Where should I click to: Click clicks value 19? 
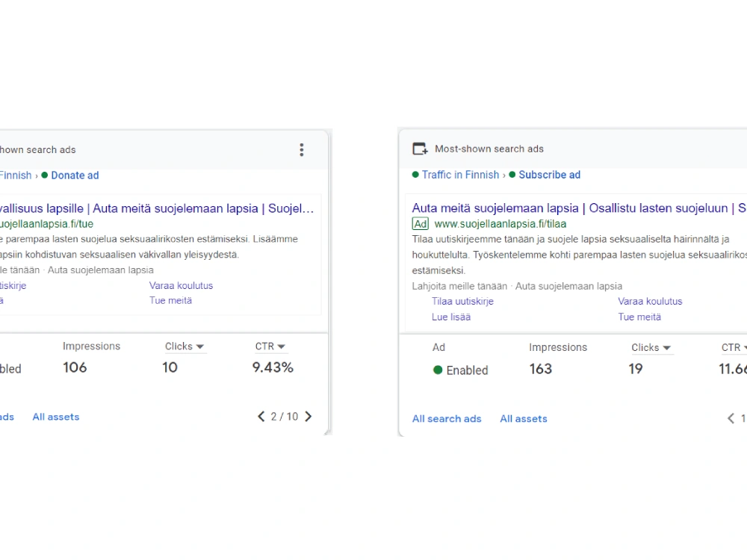pos(636,369)
